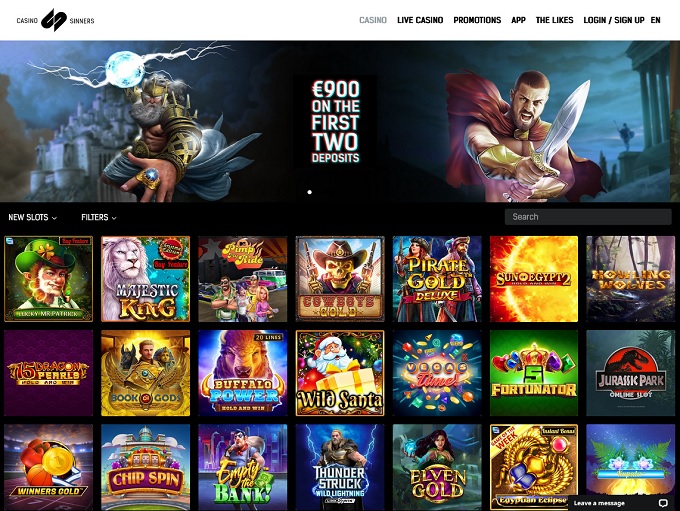Open the Jurassic Park slot thumbnail
The image size is (680, 511).
(x=631, y=373)
